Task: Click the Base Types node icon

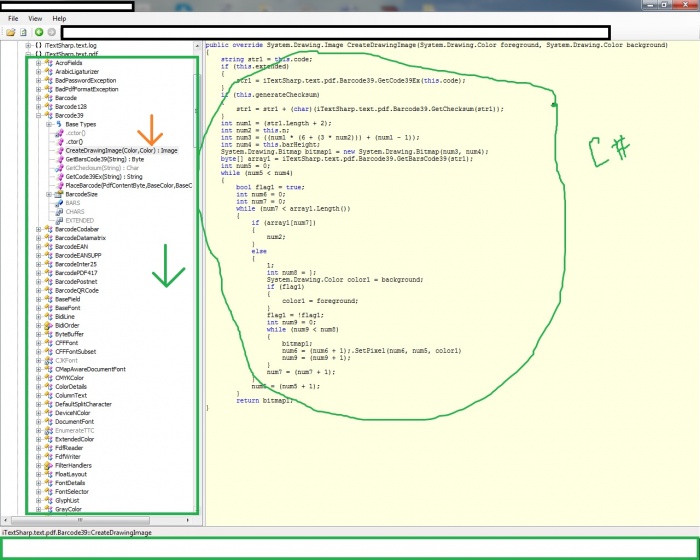Action: [59, 124]
